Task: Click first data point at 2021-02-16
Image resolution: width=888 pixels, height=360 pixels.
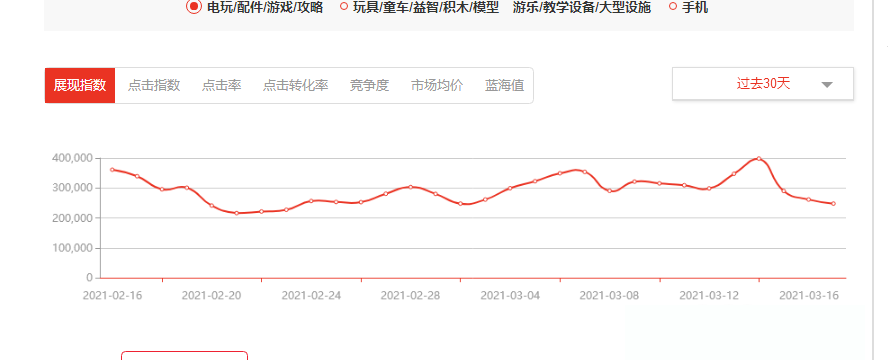Action: pos(112,169)
